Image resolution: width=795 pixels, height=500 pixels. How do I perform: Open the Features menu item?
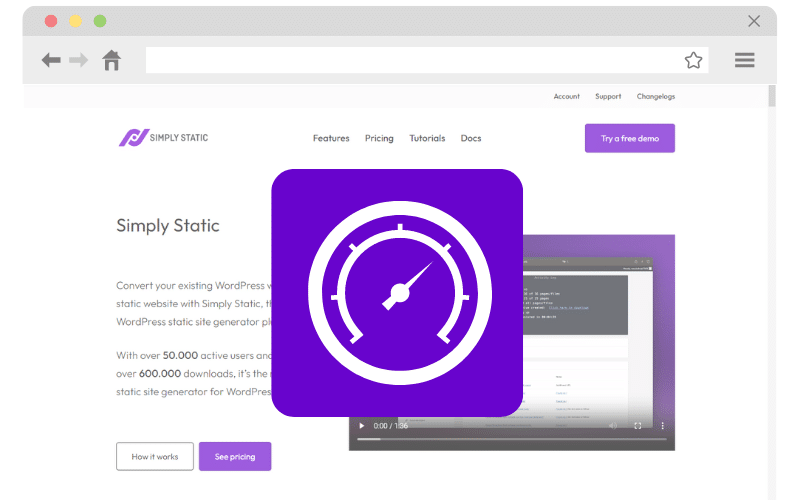(331, 138)
